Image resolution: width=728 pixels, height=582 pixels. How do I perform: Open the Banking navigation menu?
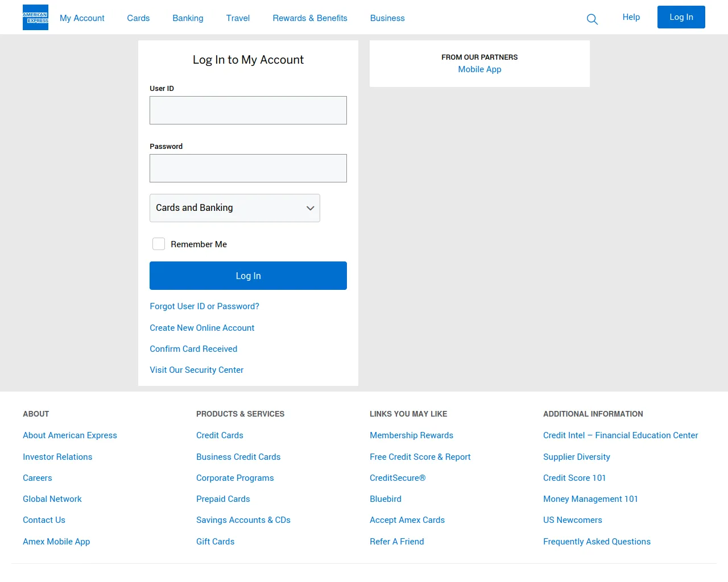tap(188, 18)
